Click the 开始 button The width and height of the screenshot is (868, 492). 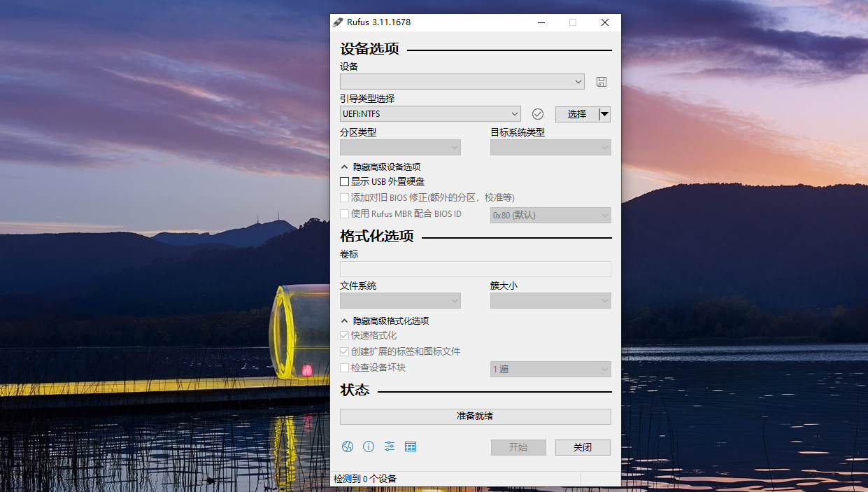[x=518, y=447]
